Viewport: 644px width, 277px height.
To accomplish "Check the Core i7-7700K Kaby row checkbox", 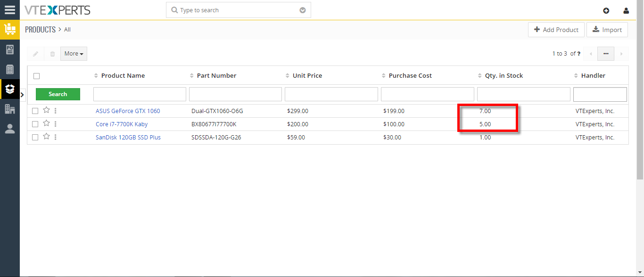I will click(35, 124).
